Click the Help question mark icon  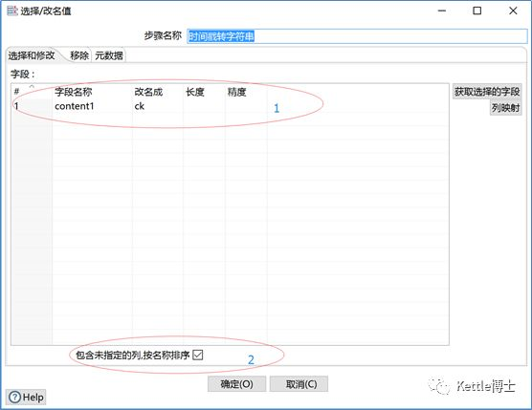(x=14, y=398)
